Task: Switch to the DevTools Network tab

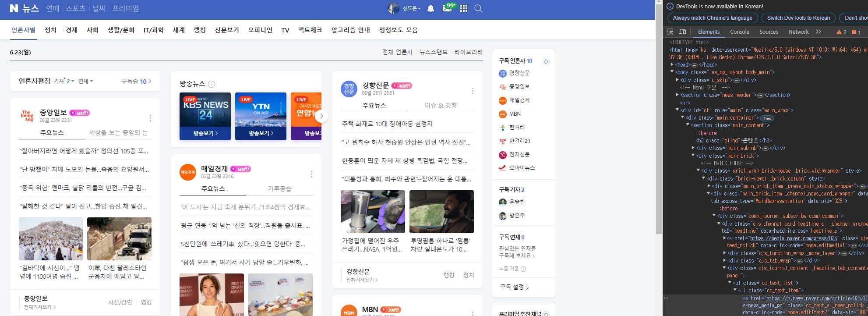Action: [798, 32]
